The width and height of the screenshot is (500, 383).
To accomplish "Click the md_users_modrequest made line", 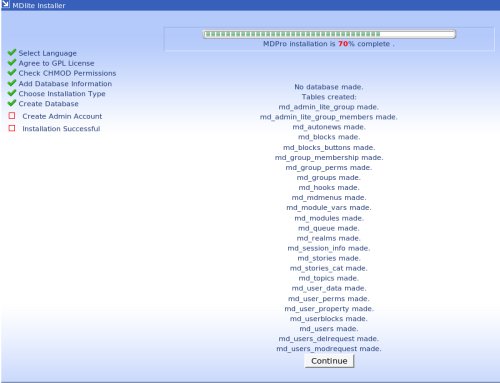I will [x=329, y=349].
